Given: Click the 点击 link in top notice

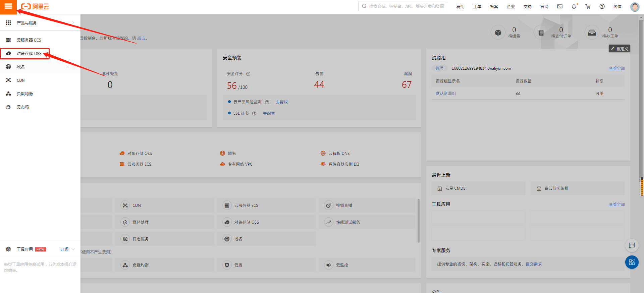Looking at the screenshot, I should click(x=141, y=38).
